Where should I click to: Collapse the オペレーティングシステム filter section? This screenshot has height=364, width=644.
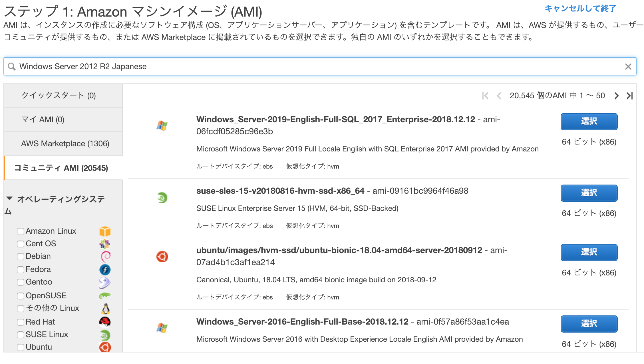(x=9, y=198)
